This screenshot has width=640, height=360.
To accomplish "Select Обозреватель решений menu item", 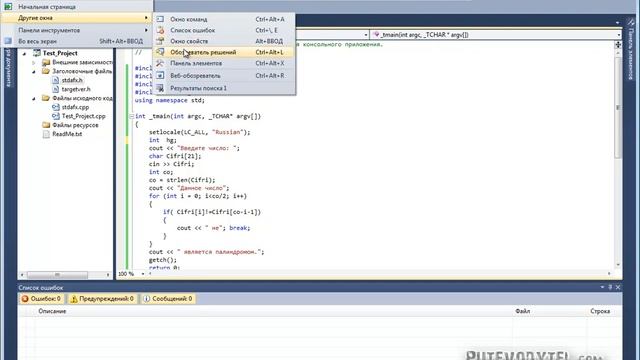I will pyautogui.click(x=224, y=52).
